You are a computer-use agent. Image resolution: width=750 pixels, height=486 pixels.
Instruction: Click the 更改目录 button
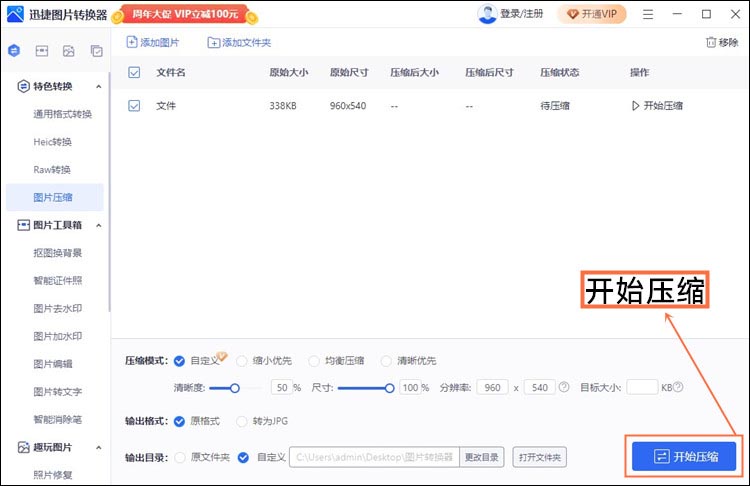coord(482,457)
